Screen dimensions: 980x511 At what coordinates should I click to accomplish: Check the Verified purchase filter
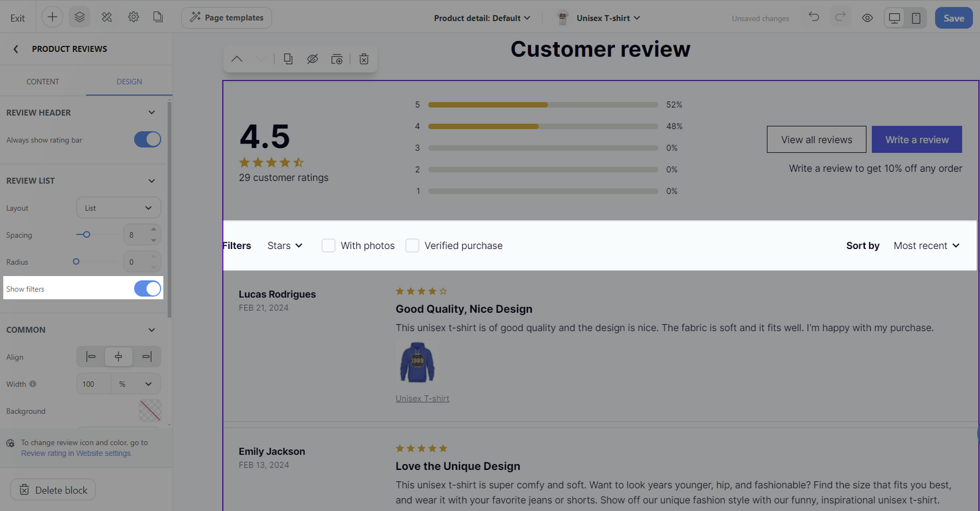(412, 245)
